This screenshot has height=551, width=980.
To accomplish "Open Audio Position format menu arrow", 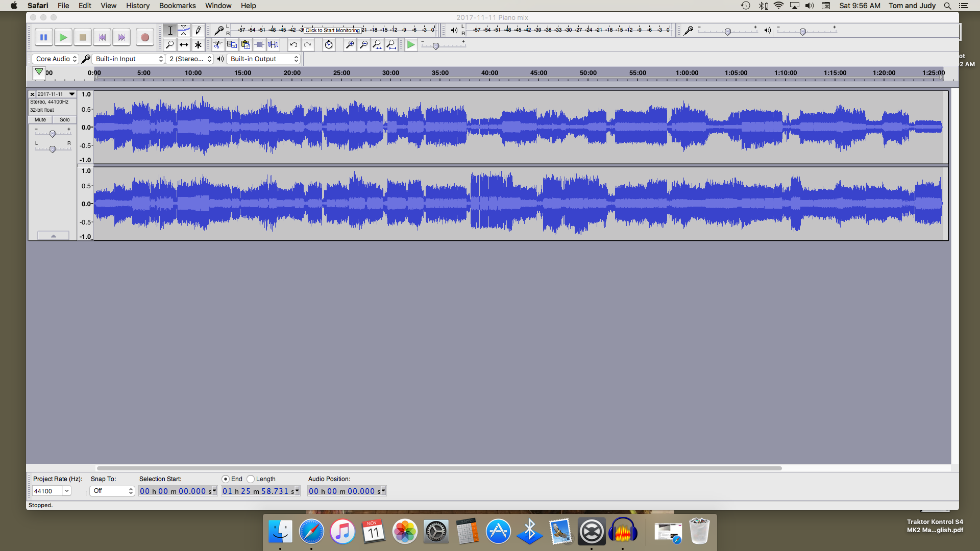I will point(383,491).
